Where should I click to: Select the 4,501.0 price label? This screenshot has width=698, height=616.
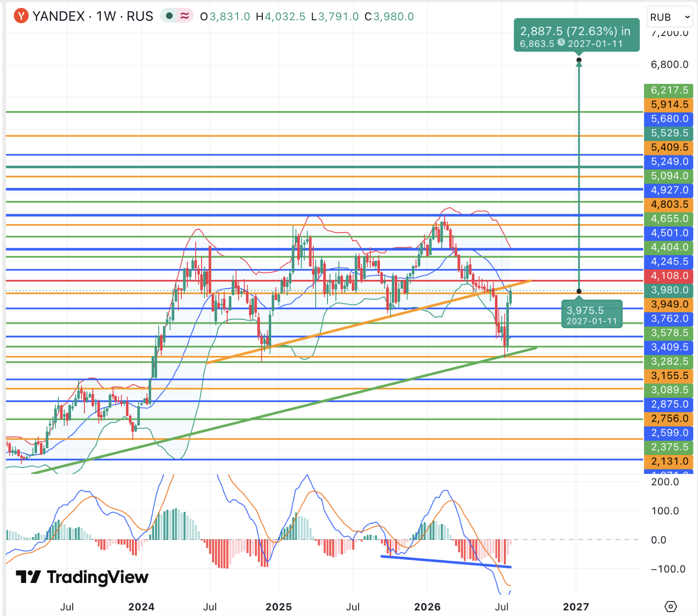point(669,233)
